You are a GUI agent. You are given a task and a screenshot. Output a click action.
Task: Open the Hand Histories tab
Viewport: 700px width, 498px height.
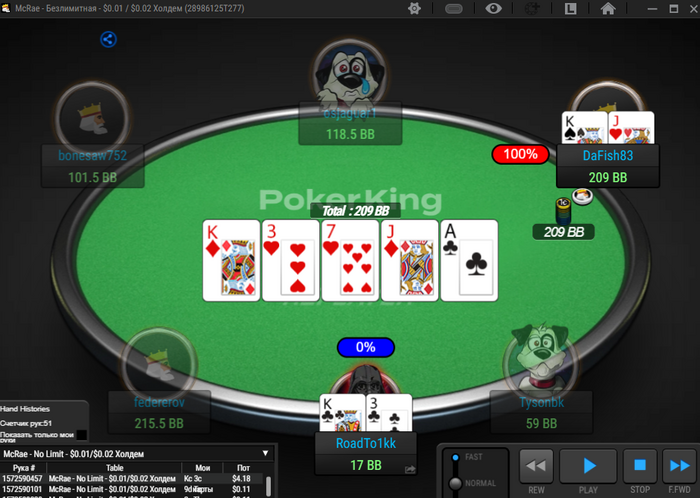[x=25, y=409]
